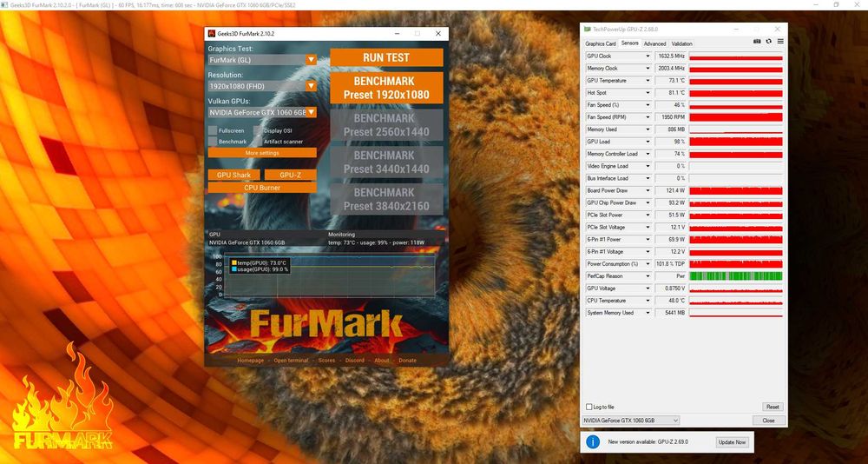The width and height of the screenshot is (868, 464).
Task: Open More settings in FurMark
Action: pos(262,152)
